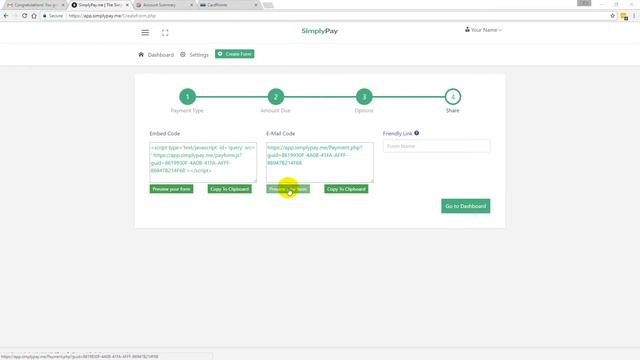Viewport: 640px width, 360px height.
Task: Click inside the E-Mail Code text area
Action: click(x=320, y=162)
